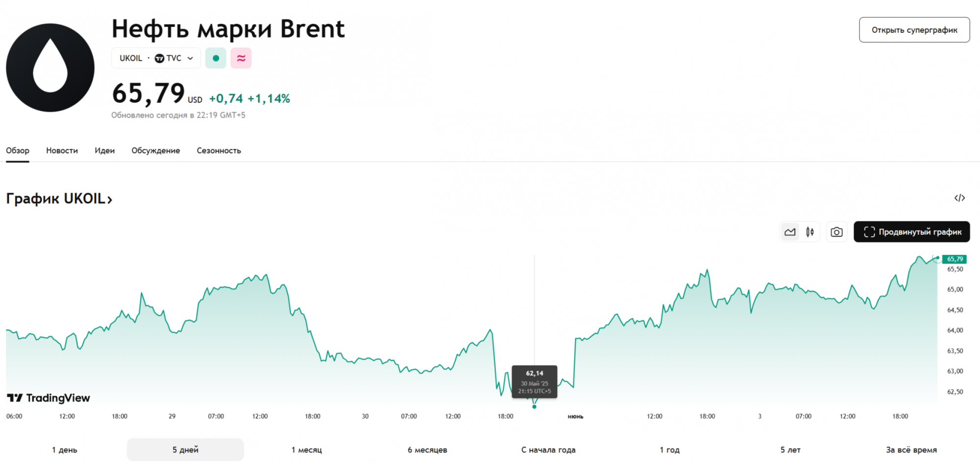The height and width of the screenshot is (465, 980).
Task: Open the Идеи tab
Action: [104, 151]
